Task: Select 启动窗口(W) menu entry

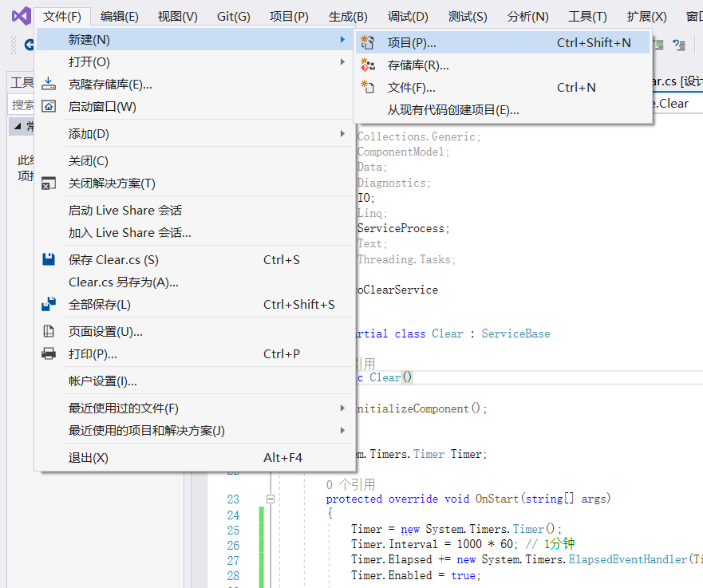Action: coord(195,107)
